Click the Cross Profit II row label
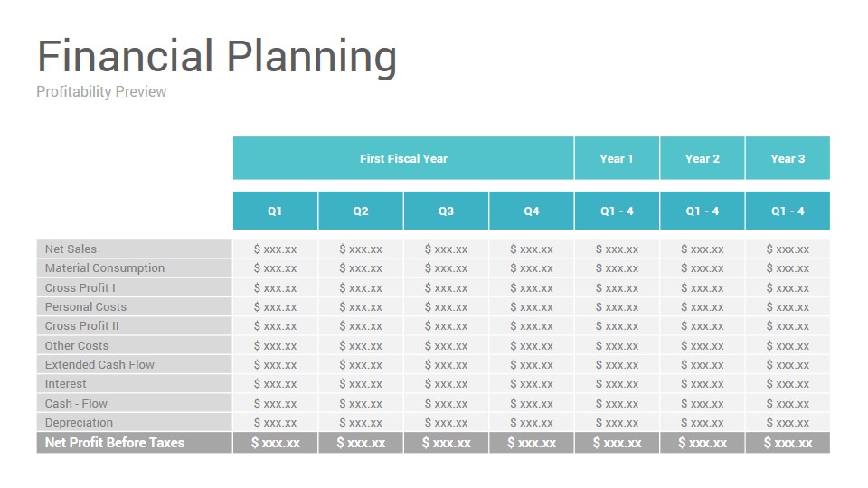The width and height of the screenshot is (868, 488). tap(134, 326)
